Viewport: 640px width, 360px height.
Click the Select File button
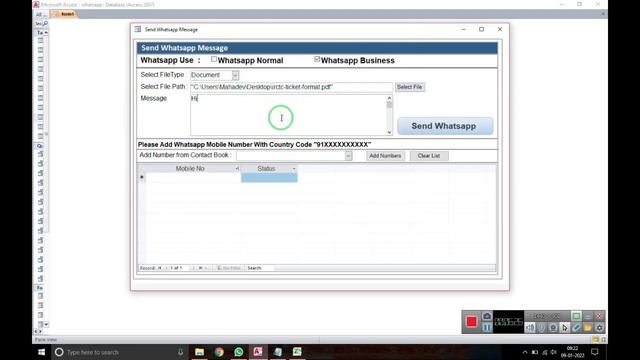coord(409,87)
